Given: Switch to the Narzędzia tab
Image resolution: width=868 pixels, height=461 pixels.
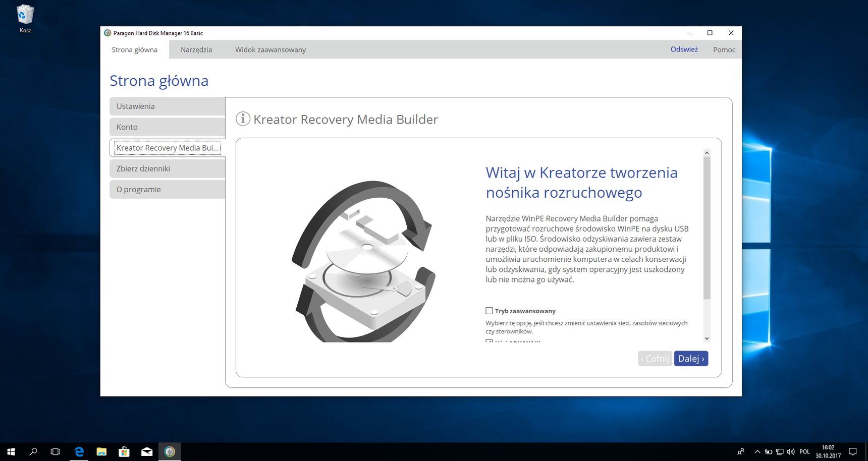Looking at the screenshot, I should tap(196, 49).
